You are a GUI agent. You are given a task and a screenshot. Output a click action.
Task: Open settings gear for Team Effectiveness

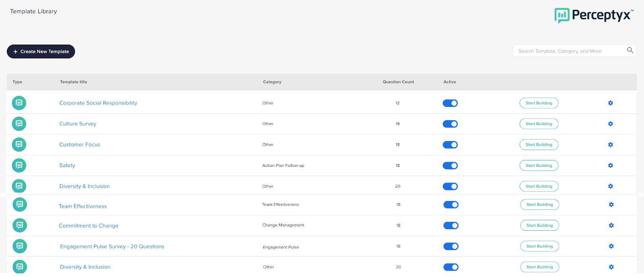(611, 205)
